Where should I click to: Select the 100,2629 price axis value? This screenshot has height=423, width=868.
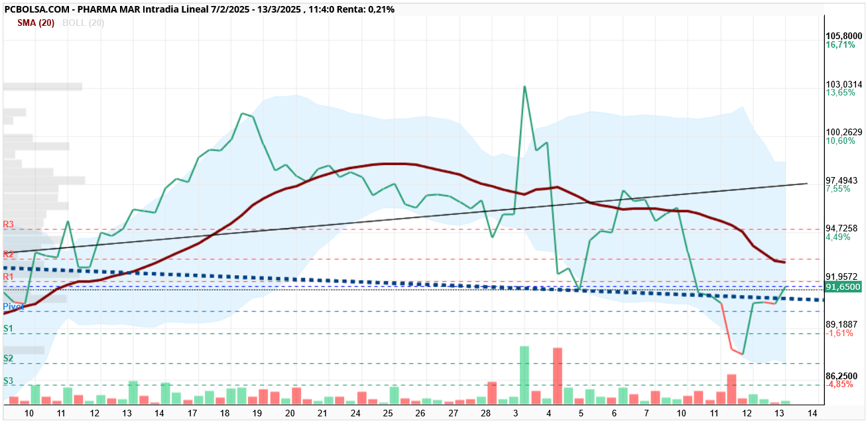[843, 132]
